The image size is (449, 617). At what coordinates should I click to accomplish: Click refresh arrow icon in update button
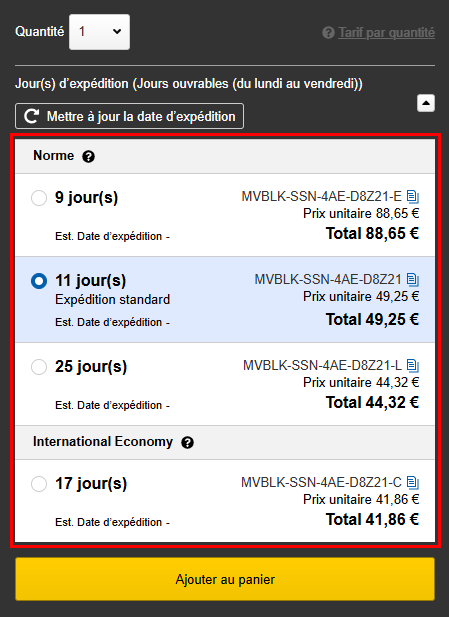click(x=31, y=116)
